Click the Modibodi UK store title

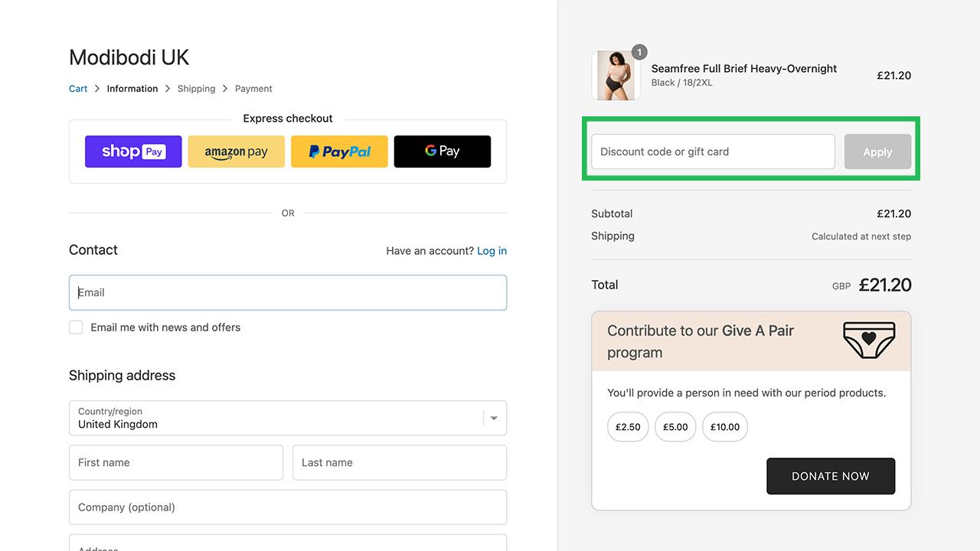pyautogui.click(x=129, y=57)
